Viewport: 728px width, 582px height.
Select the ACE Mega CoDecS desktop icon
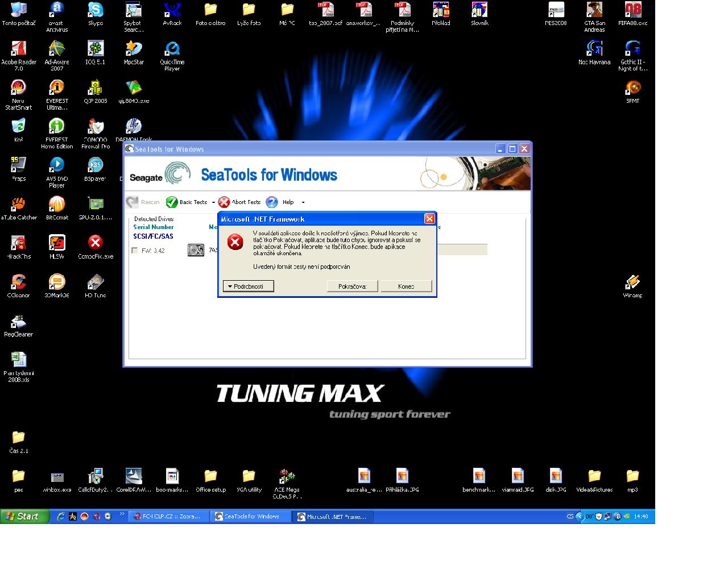point(286,483)
